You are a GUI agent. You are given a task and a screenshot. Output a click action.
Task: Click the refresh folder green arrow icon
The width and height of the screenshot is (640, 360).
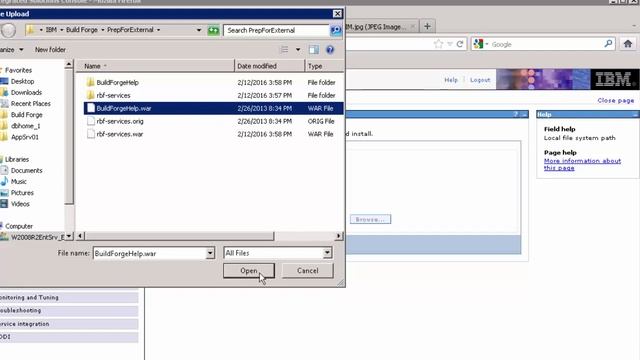[213, 30]
